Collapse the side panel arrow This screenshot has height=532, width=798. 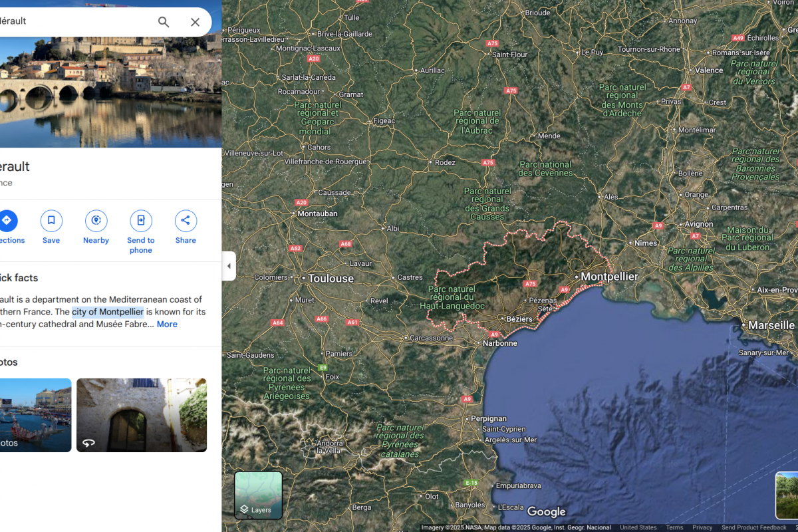pos(229,266)
